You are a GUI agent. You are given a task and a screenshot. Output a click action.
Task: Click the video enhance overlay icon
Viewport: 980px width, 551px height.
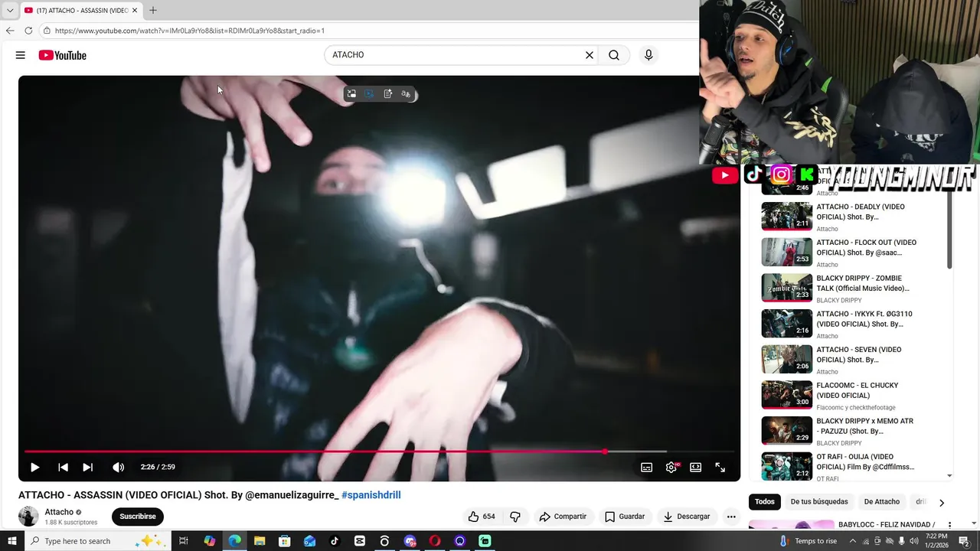tap(369, 93)
